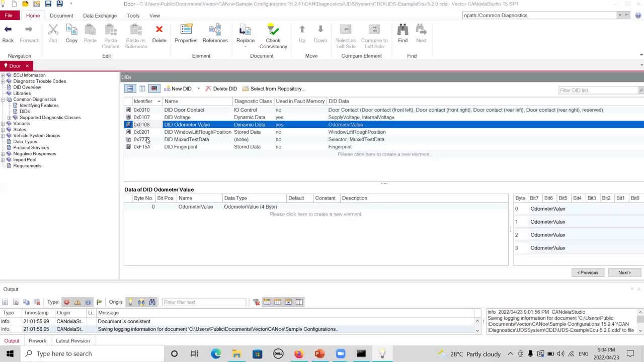The image size is (644, 362).
Task: Choose Select from Repository
Action: tap(274, 88)
